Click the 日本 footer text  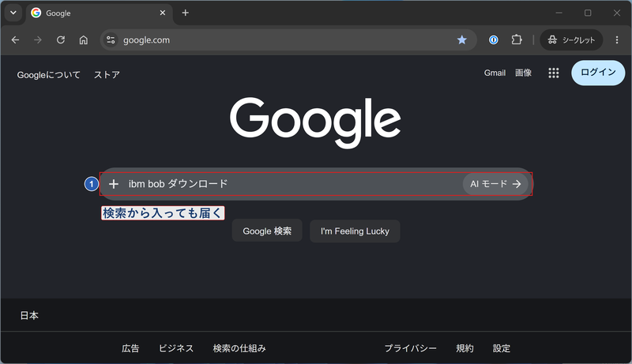pyautogui.click(x=29, y=315)
